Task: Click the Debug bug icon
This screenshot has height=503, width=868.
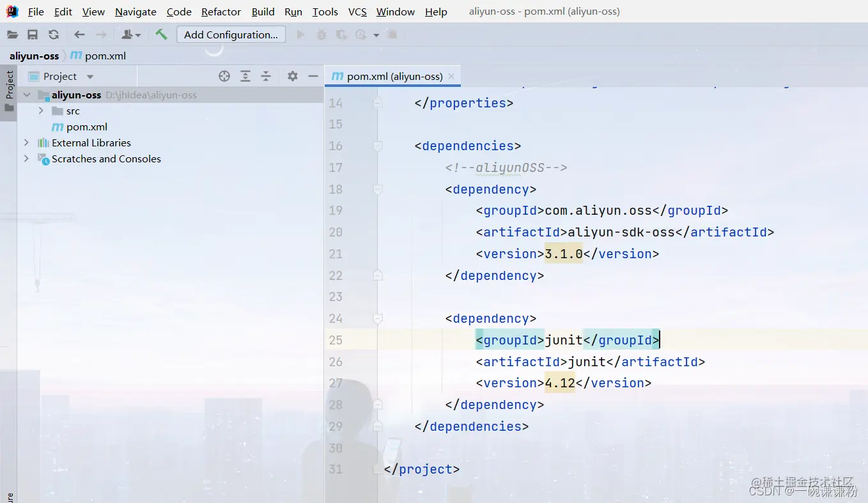Action: point(322,35)
